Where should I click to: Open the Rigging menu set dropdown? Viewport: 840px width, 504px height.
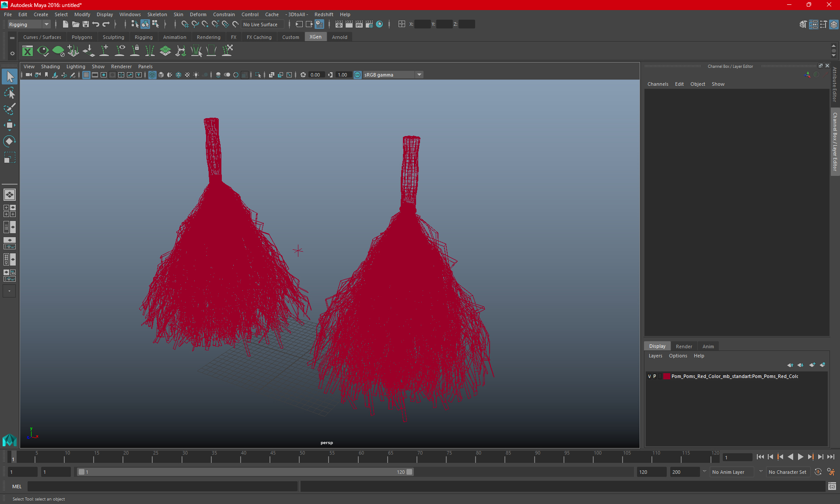29,24
